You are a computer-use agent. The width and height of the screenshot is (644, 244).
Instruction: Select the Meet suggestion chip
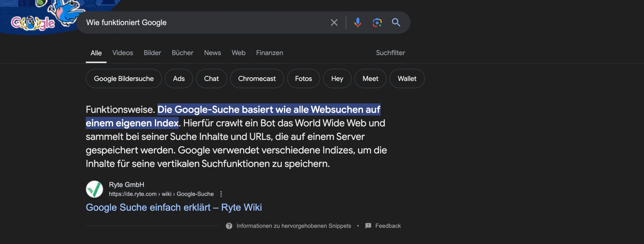[370, 79]
